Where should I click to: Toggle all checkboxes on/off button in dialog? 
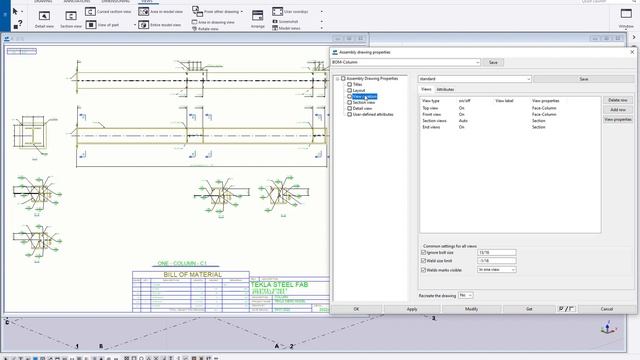567,309
